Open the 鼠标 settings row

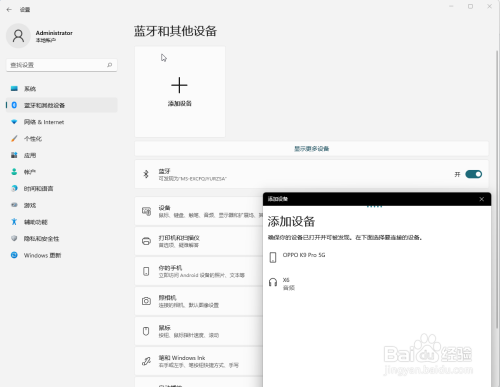point(199,331)
